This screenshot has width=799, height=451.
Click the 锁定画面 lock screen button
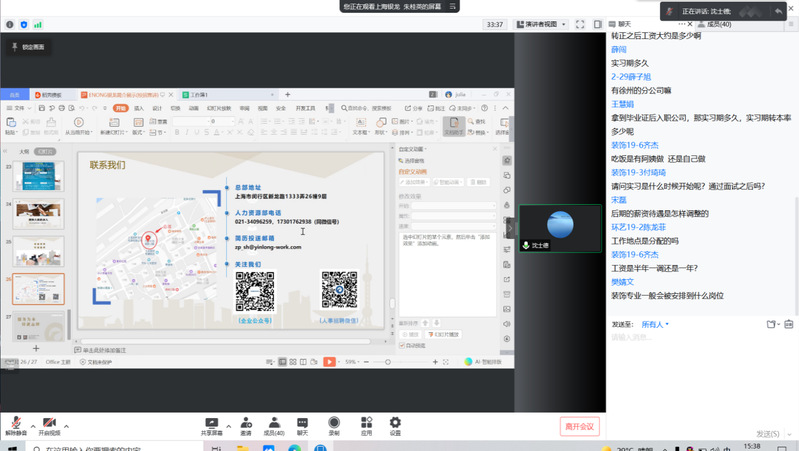[x=28, y=47]
